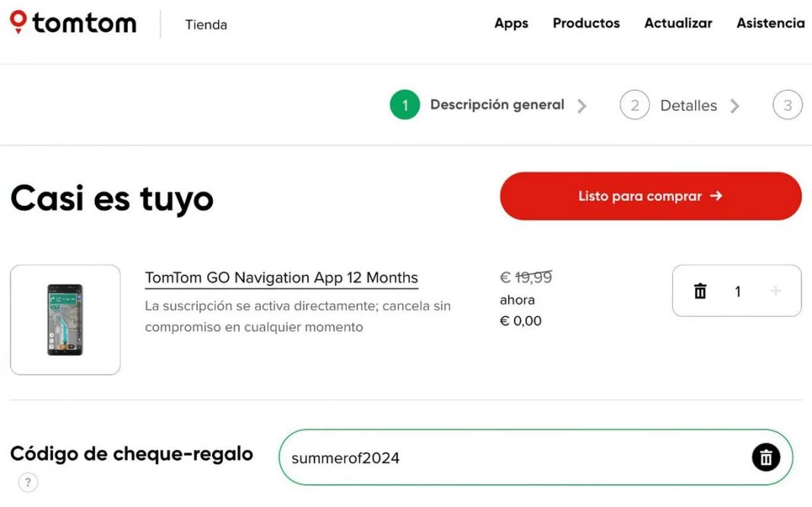Click the step 3 circle icon

pyautogui.click(x=788, y=106)
